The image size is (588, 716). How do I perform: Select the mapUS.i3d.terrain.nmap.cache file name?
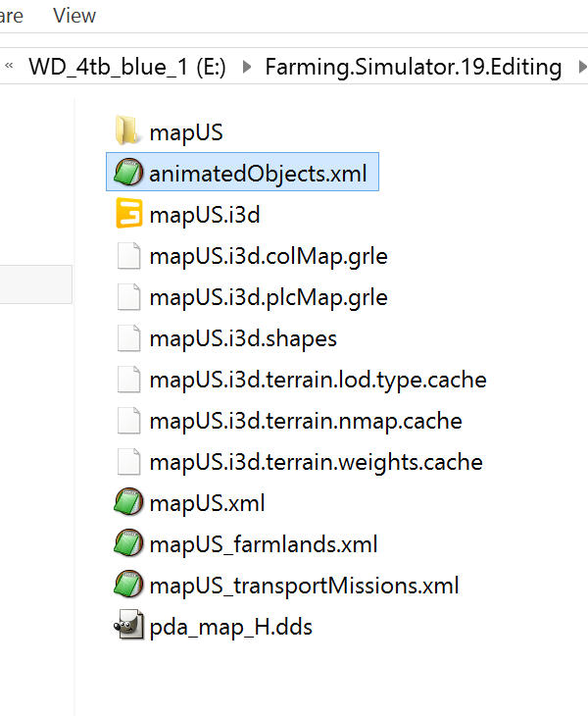(x=306, y=421)
